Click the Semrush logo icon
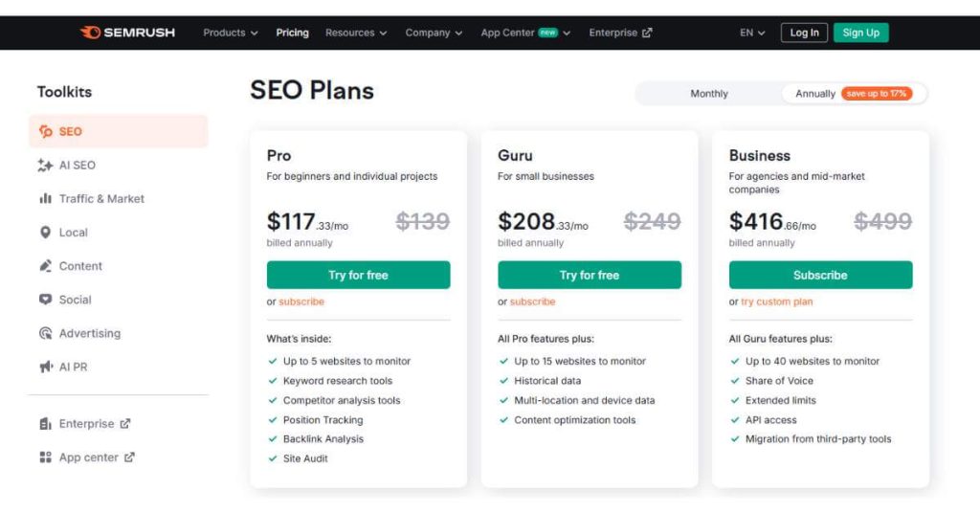Image resolution: width=980 pixels, height=513 pixels. 91,33
